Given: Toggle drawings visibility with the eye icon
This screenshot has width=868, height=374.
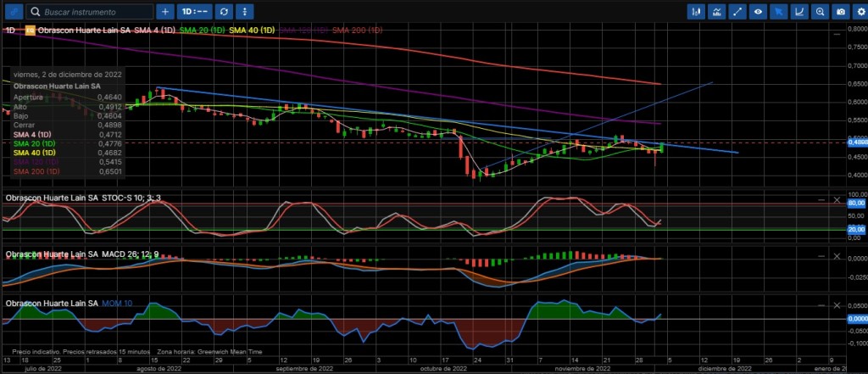Looking at the screenshot, I should click(758, 12).
